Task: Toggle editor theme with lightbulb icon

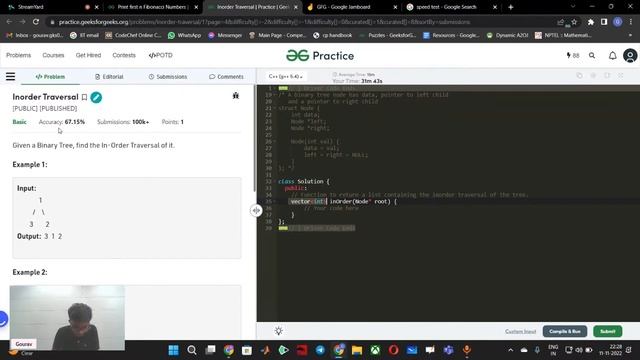Action: click(278, 331)
